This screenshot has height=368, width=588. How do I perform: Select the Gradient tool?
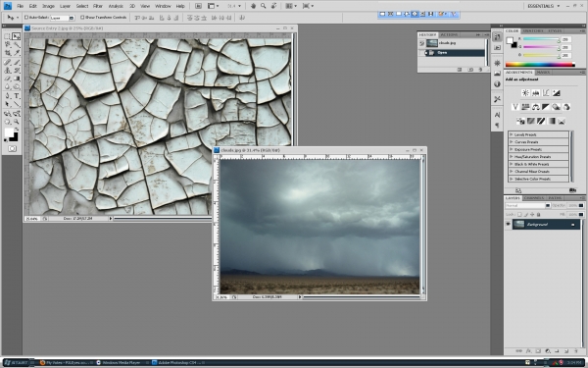pyautogui.click(x=16, y=79)
